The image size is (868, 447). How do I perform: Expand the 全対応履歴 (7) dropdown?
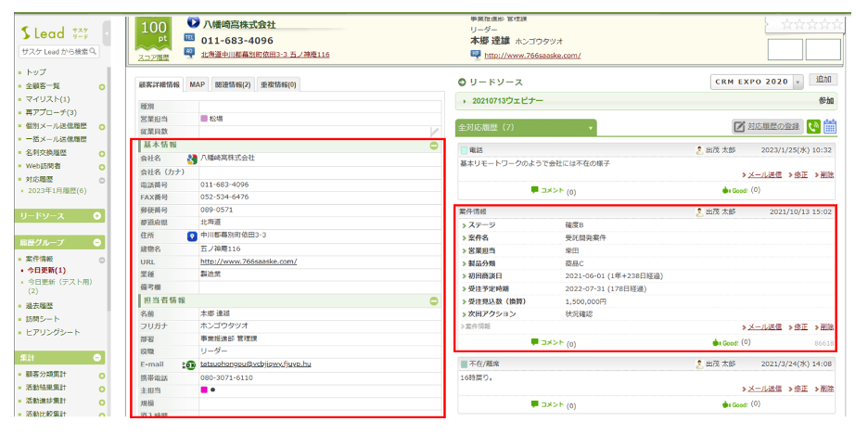tap(590, 127)
